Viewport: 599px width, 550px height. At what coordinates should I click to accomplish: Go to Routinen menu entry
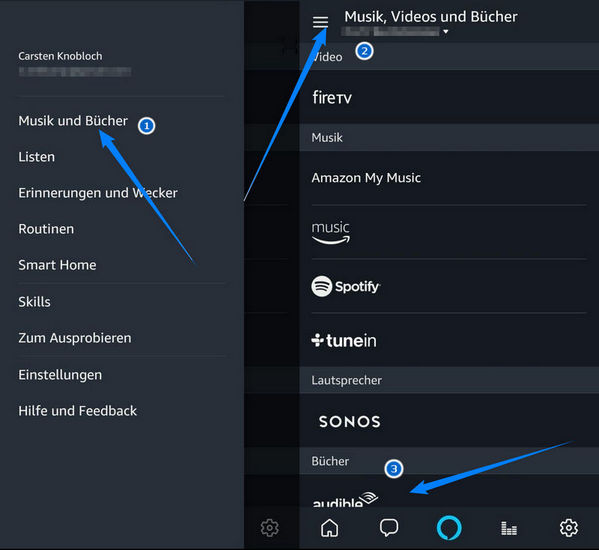[x=46, y=229]
